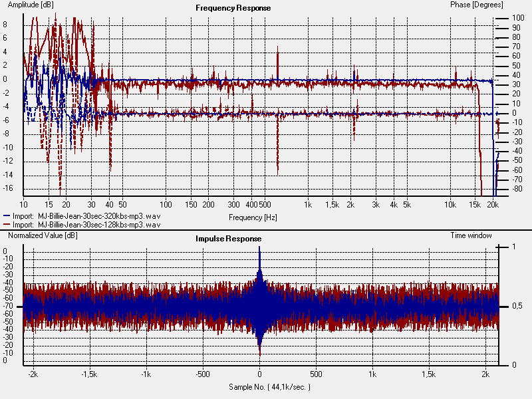Click the 20k frequency tick label

pos(493,205)
